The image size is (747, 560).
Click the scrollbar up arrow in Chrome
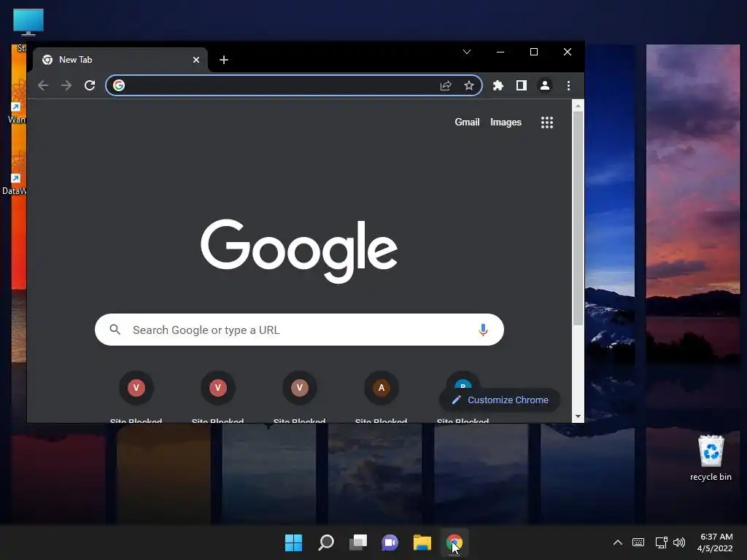pyautogui.click(x=578, y=106)
